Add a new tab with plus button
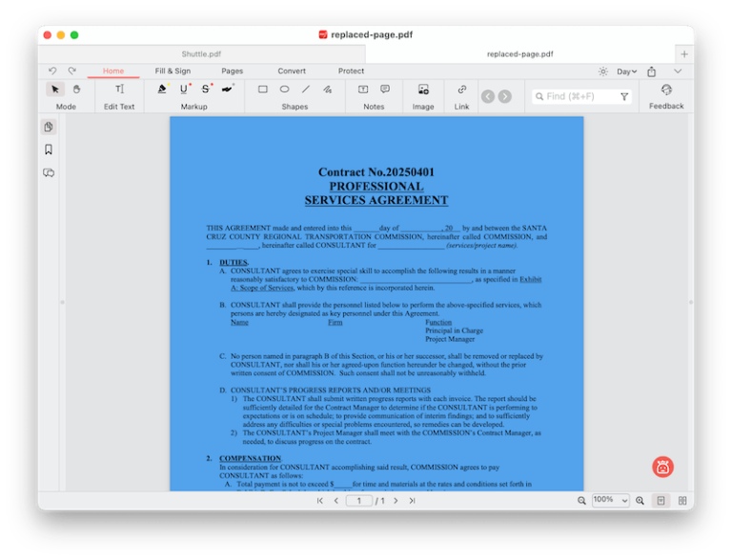 (x=684, y=54)
